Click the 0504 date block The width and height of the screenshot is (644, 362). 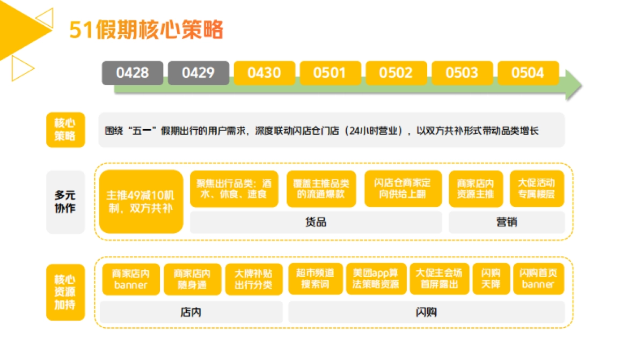tap(528, 73)
